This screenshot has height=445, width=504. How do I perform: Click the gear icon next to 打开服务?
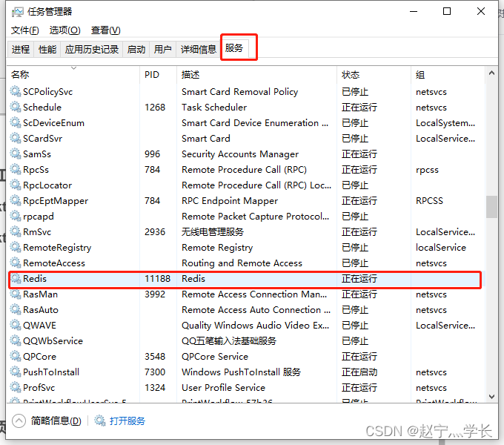[99, 421]
